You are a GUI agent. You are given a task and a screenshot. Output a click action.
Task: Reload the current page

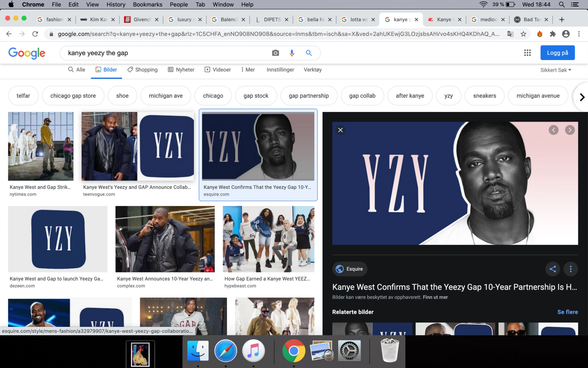coord(35,34)
